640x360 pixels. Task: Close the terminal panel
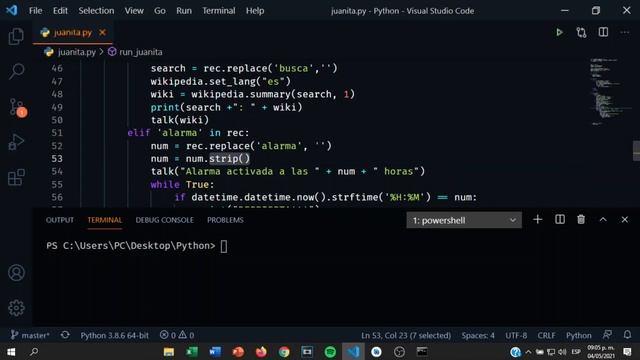click(624, 220)
